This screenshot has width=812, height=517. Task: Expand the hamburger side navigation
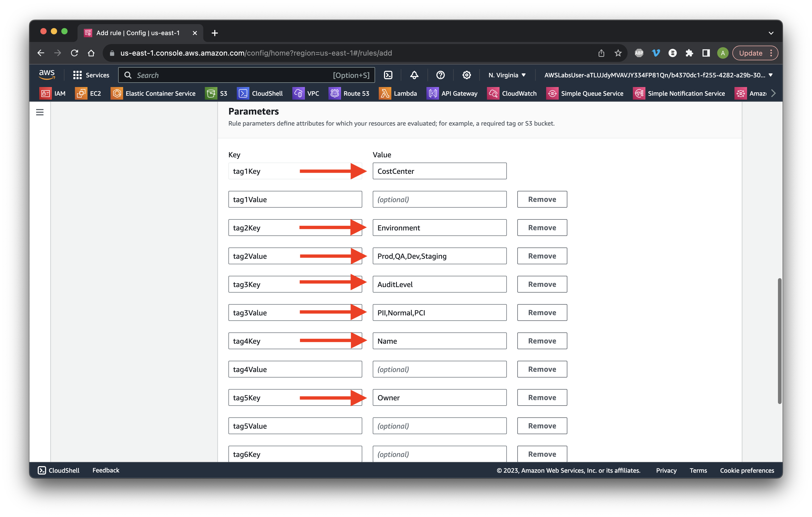pyautogui.click(x=40, y=112)
